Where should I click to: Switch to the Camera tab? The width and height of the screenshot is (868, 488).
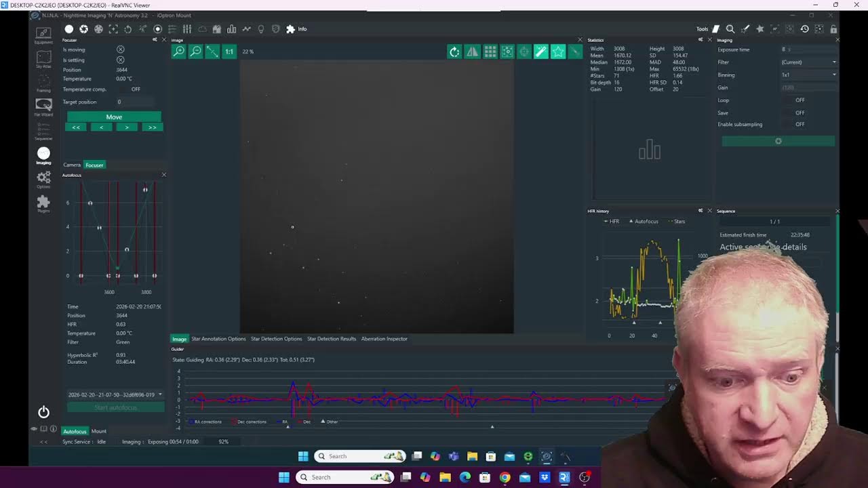(72, 165)
